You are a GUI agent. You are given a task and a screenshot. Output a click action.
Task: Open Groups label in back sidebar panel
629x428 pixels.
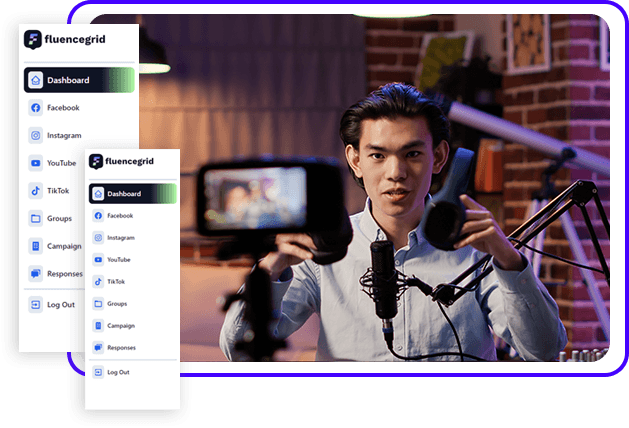pyautogui.click(x=59, y=219)
